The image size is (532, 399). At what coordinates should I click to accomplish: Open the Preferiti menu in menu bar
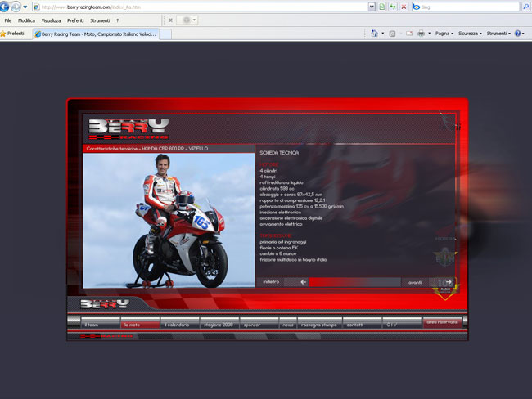pos(75,20)
